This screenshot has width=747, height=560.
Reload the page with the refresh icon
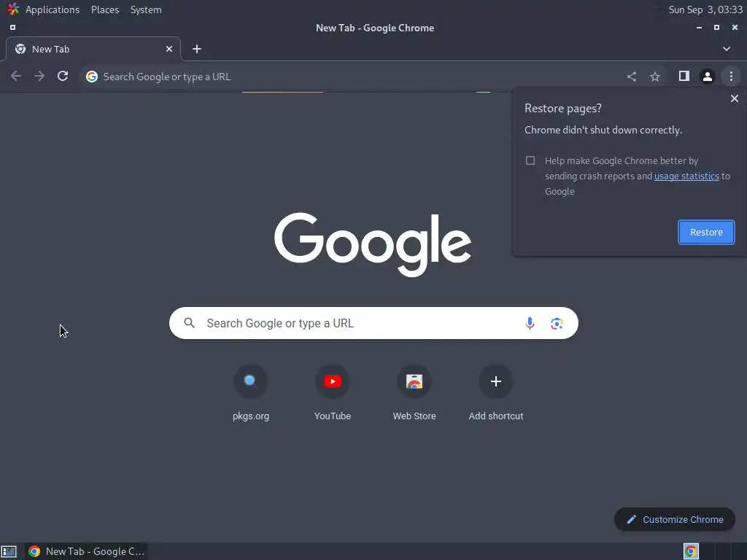[x=63, y=76]
